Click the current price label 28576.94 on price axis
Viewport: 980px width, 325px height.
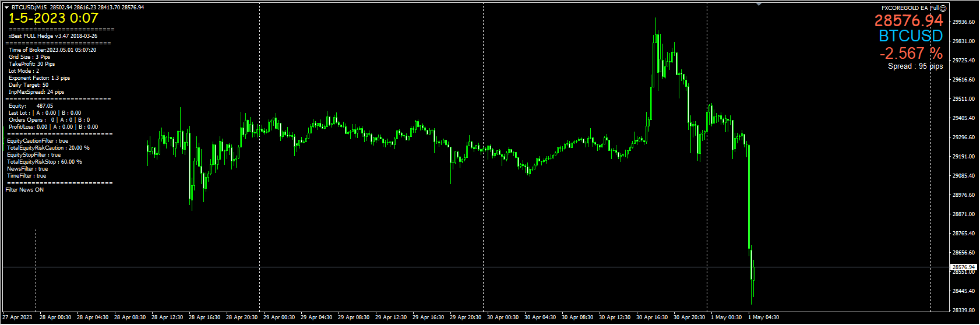coord(964,267)
